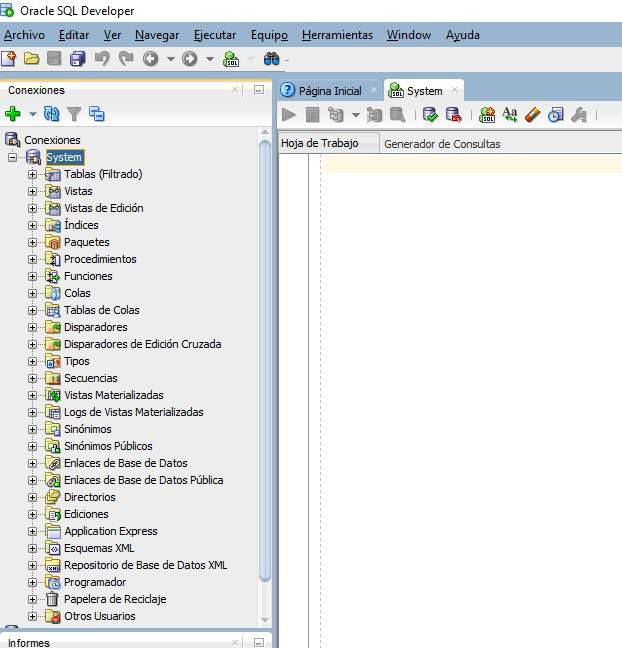Expand the Disparadores node
The height and width of the screenshot is (648, 622).
click(x=32, y=327)
